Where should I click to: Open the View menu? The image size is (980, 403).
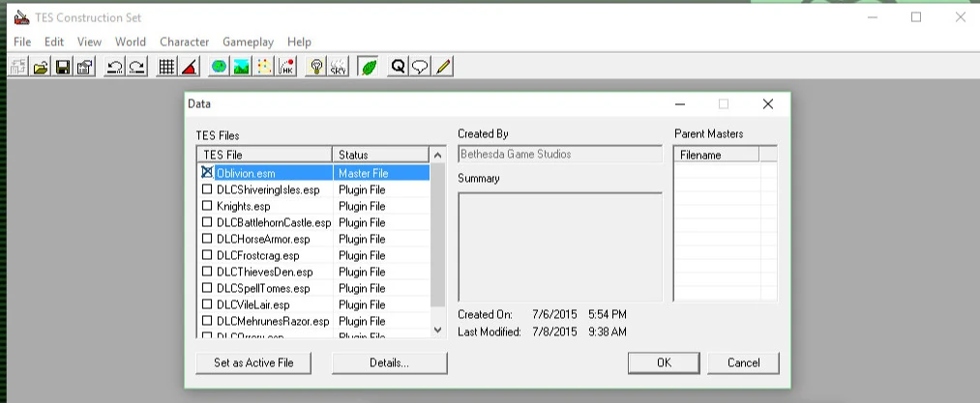pos(89,42)
